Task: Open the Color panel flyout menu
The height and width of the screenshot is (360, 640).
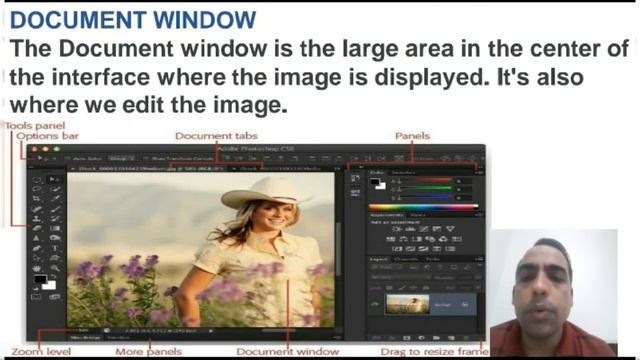Action: coord(479,173)
